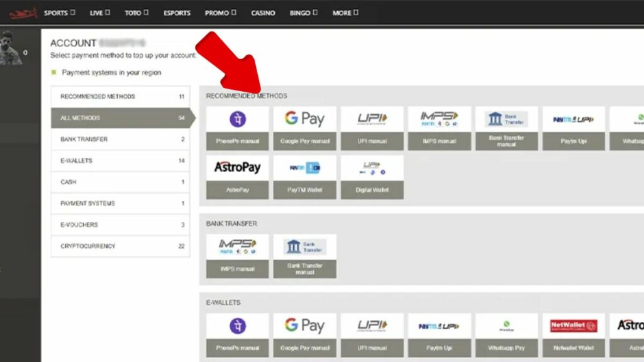The image size is (644, 362).
Task: Click the Whatsapp Pay logo in E-Wallets
Action: (506, 326)
